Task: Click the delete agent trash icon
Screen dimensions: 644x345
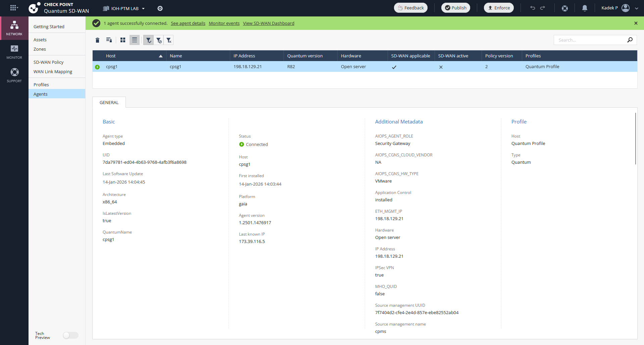Action: tap(97, 40)
